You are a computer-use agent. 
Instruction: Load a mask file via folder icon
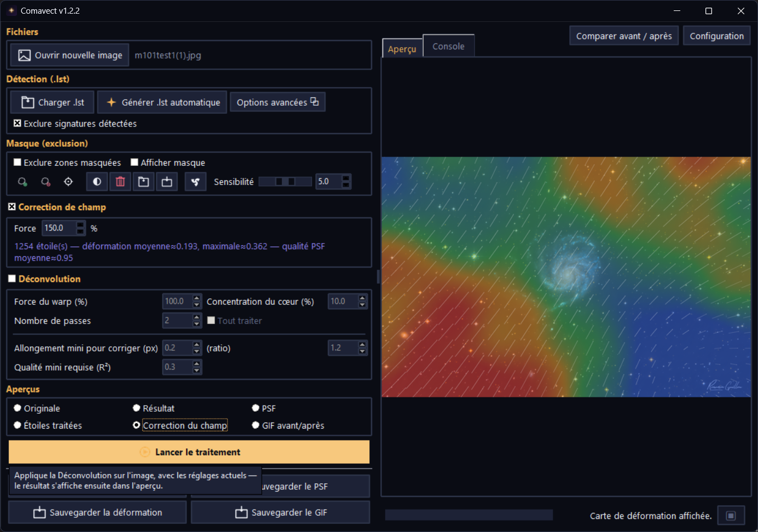(x=143, y=182)
